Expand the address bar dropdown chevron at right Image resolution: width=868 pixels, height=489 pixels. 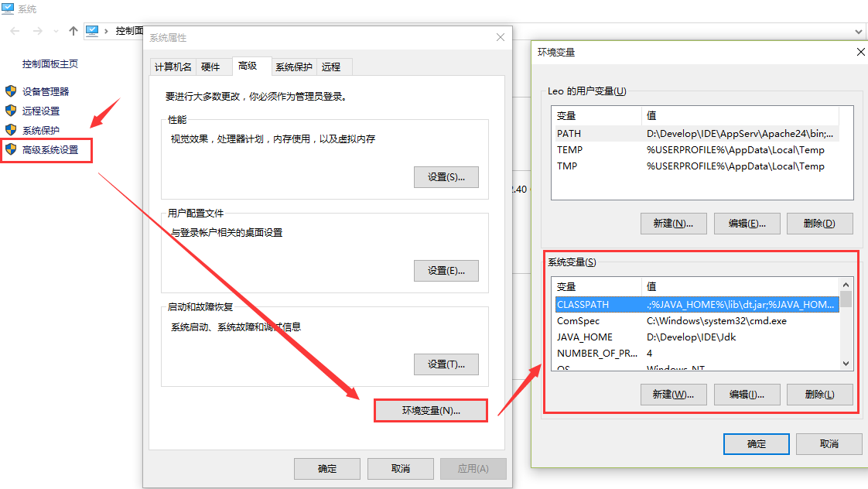coord(859,32)
